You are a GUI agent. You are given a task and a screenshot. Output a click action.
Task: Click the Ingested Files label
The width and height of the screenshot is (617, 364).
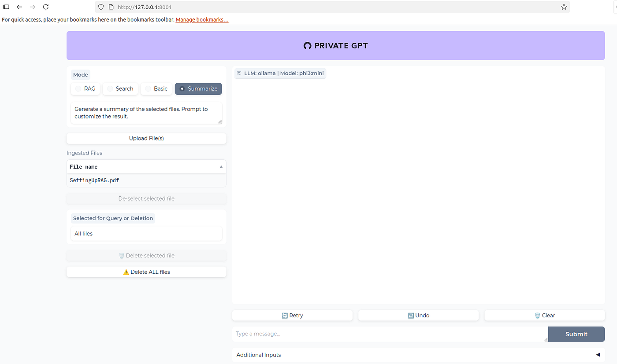click(x=84, y=153)
